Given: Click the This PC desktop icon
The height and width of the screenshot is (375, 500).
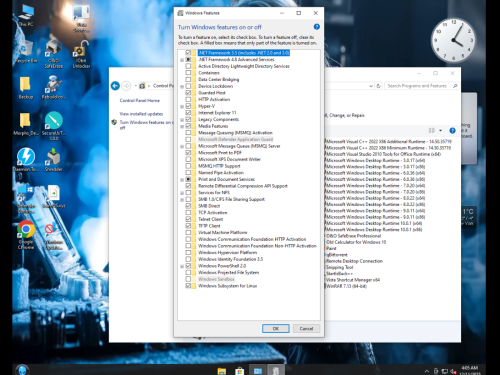Looking at the screenshot, I should (26, 16).
